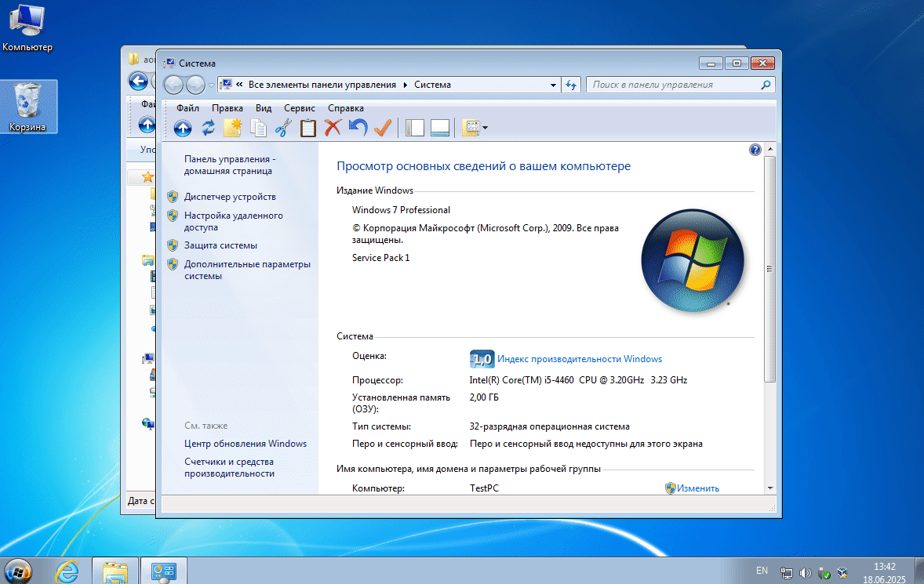Open Диспетчер устройств link
Viewport: 924px width, 584px height.
[230, 197]
